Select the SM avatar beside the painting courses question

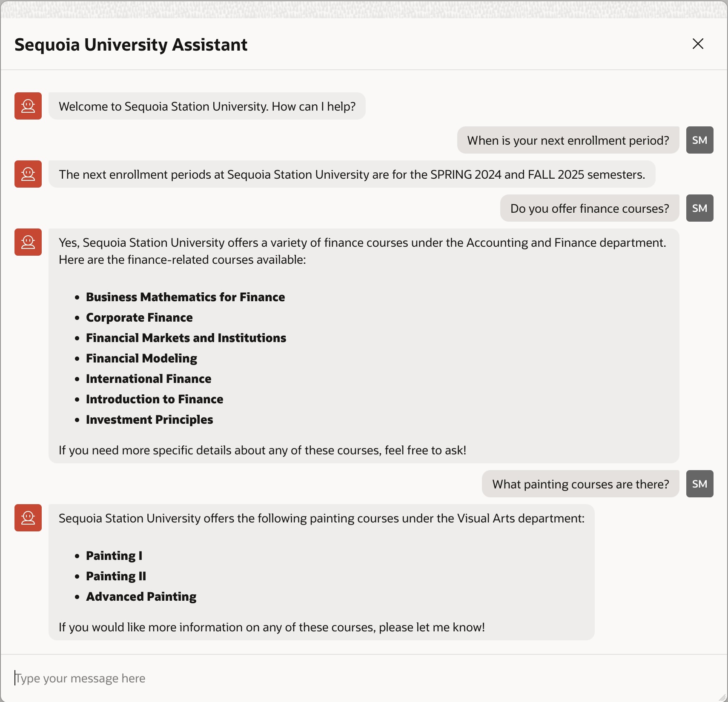coord(699,484)
